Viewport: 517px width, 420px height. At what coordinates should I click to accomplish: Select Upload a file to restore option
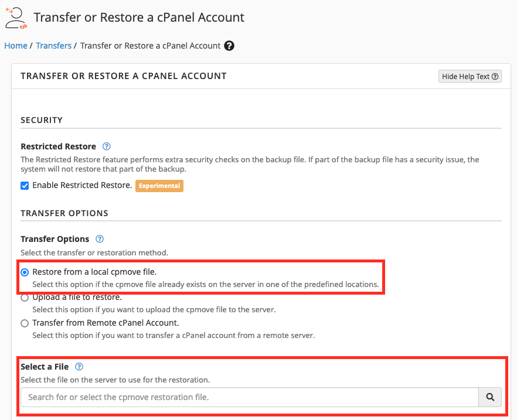point(25,298)
